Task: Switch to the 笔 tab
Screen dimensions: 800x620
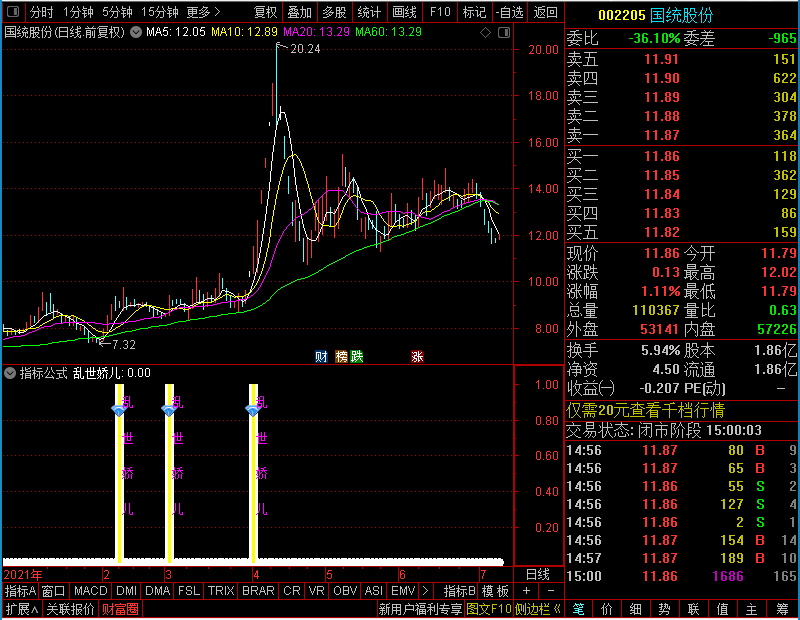Action: (x=579, y=609)
